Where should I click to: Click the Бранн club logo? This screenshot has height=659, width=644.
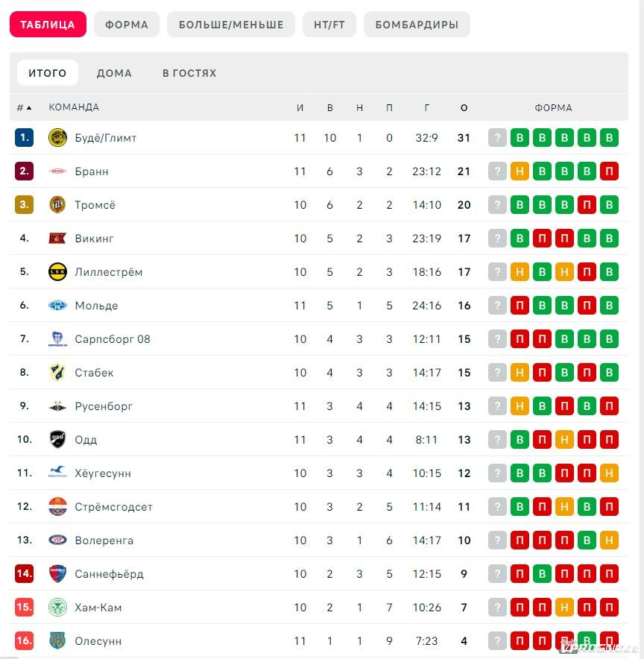pyautogui.click(x=57, y=171)
